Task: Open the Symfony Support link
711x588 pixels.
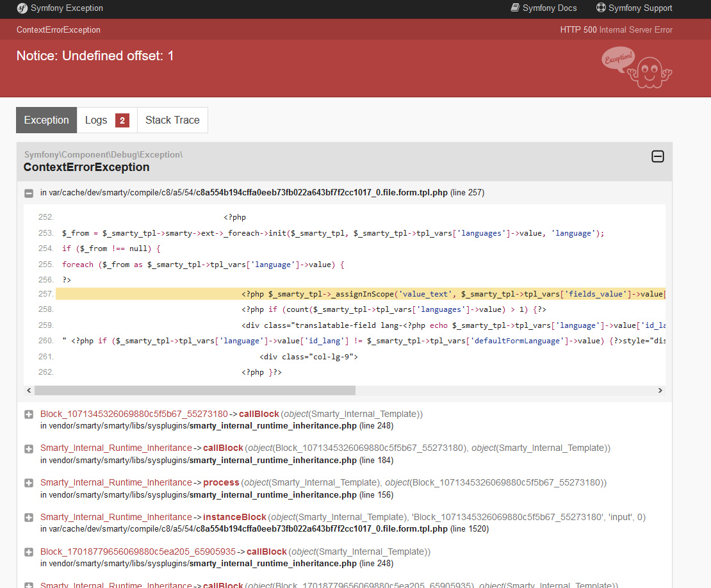Action: pos(641,8)
